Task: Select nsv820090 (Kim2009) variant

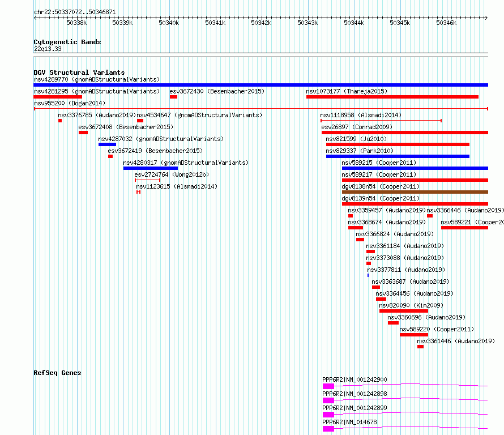Action: [411, 305]
